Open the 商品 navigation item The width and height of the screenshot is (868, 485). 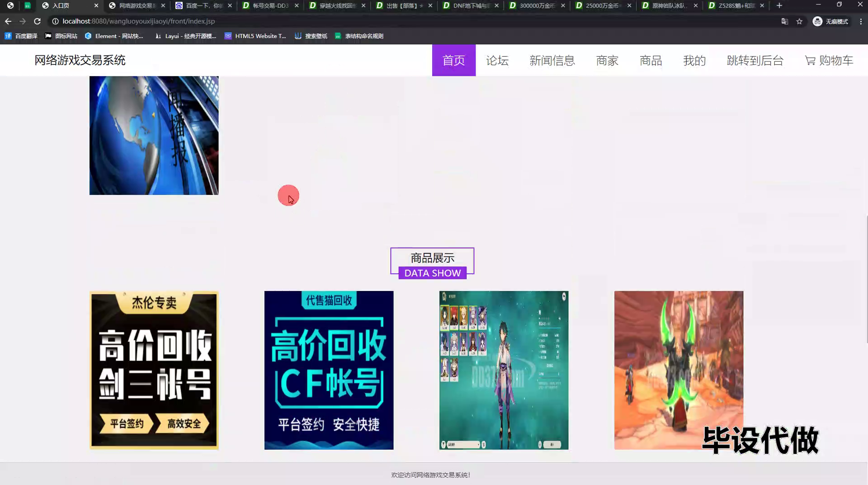point(651,60)
